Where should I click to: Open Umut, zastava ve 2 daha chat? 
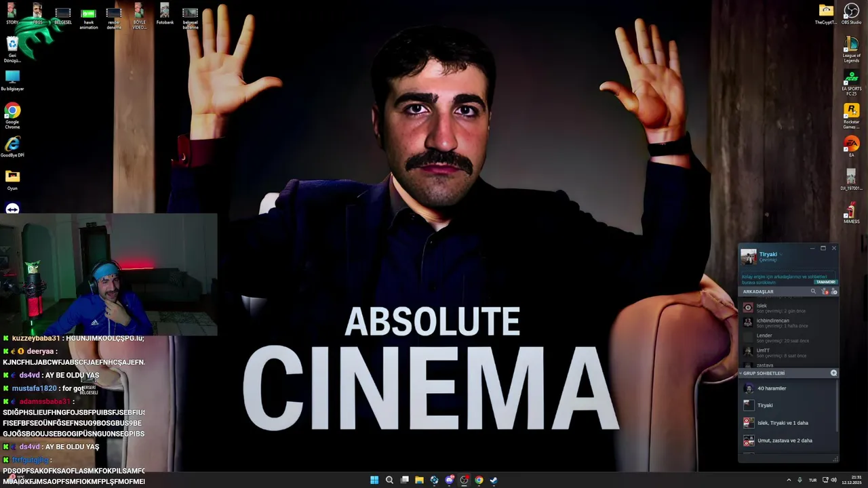[x=788, y=441]
